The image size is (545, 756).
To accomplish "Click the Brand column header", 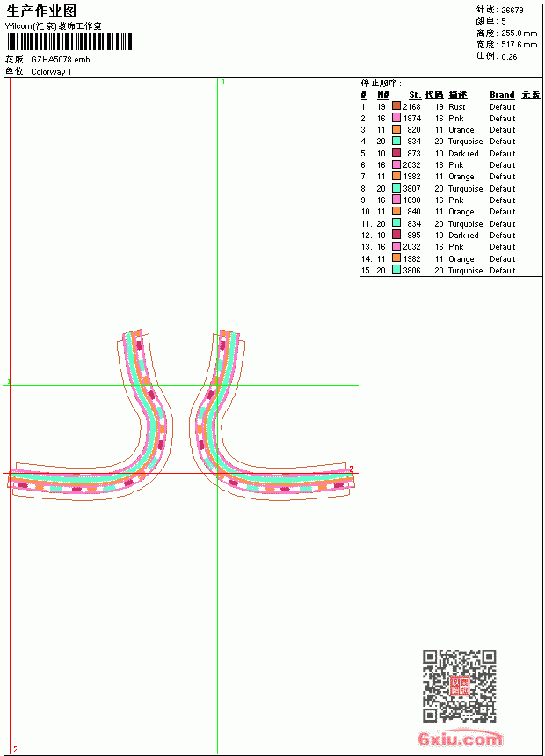I will [502, 95].
